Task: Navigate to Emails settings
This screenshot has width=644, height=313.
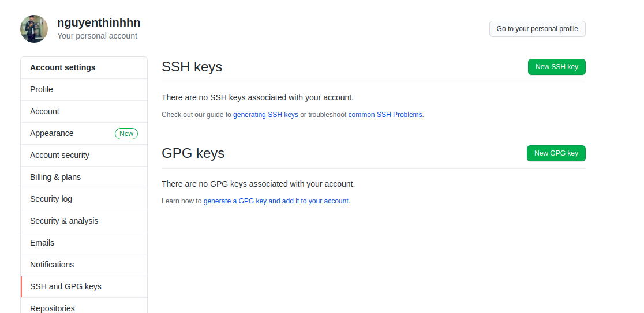Action: [x=42, y=243]
